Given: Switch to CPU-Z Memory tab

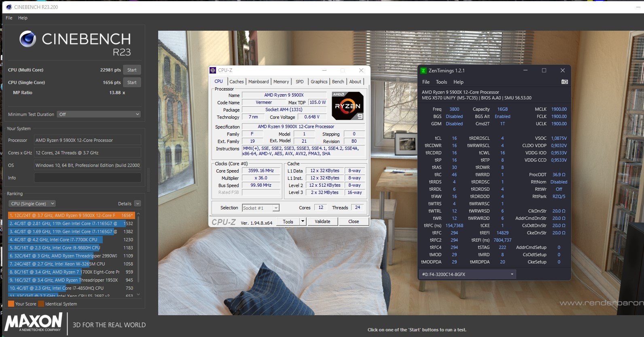Looking at the screenshot, I should (x=281, y=82).
